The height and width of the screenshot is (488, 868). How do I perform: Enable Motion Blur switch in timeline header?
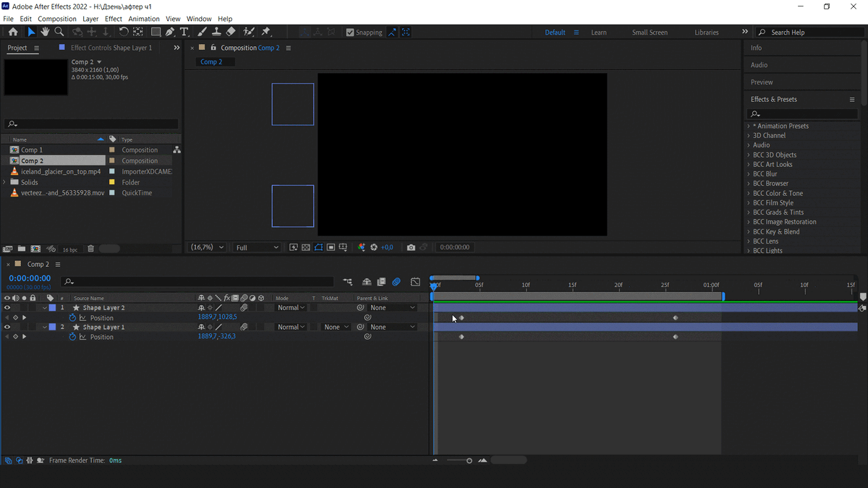pos(396,282)
